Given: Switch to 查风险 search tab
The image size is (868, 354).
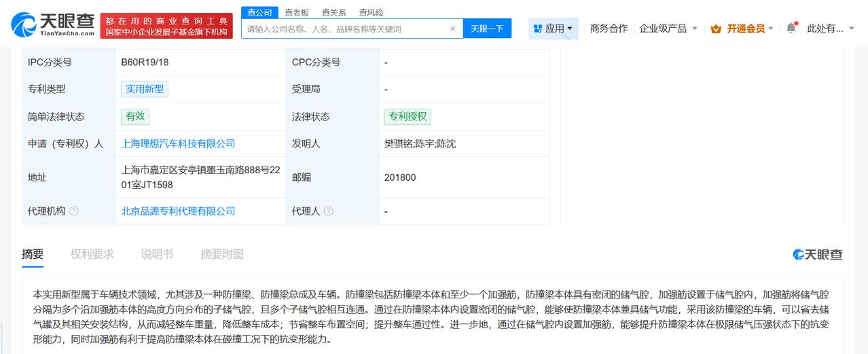Looking at the screenshot, I should (x=371, y=12).
